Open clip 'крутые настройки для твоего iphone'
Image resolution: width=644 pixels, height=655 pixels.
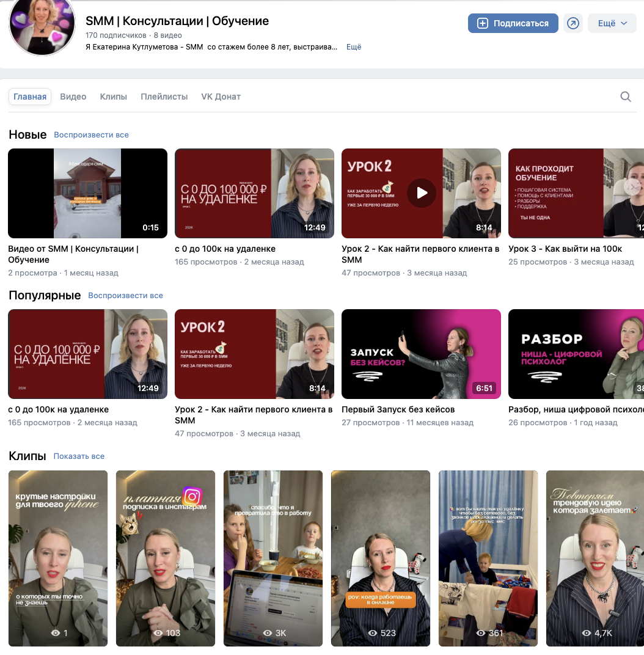tap(58, 558)
